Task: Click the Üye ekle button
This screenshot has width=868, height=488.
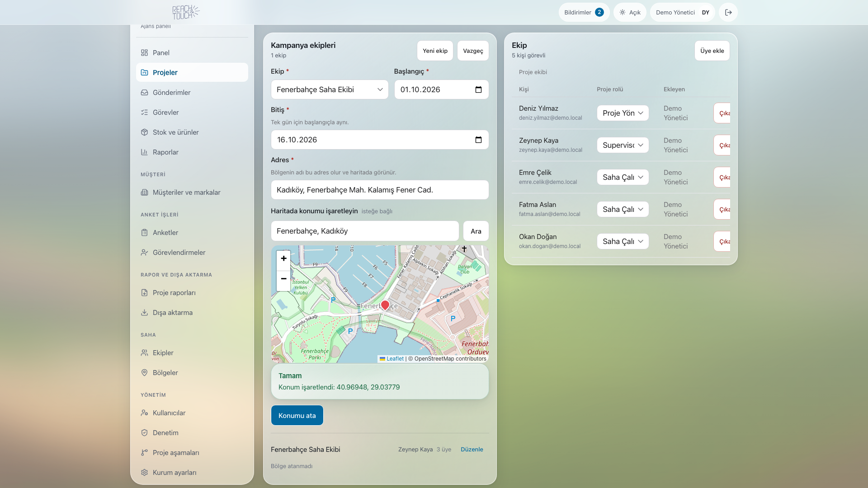Action: coord(712,51)
